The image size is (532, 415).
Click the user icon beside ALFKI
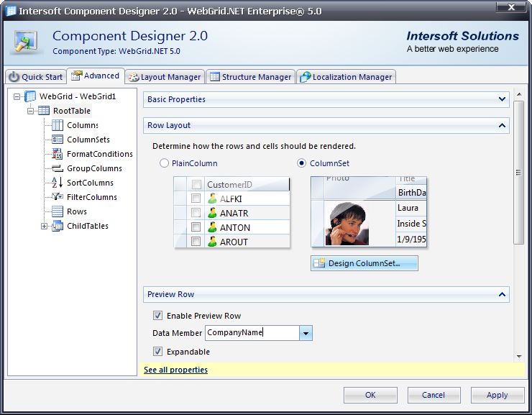tap(212, 199)
